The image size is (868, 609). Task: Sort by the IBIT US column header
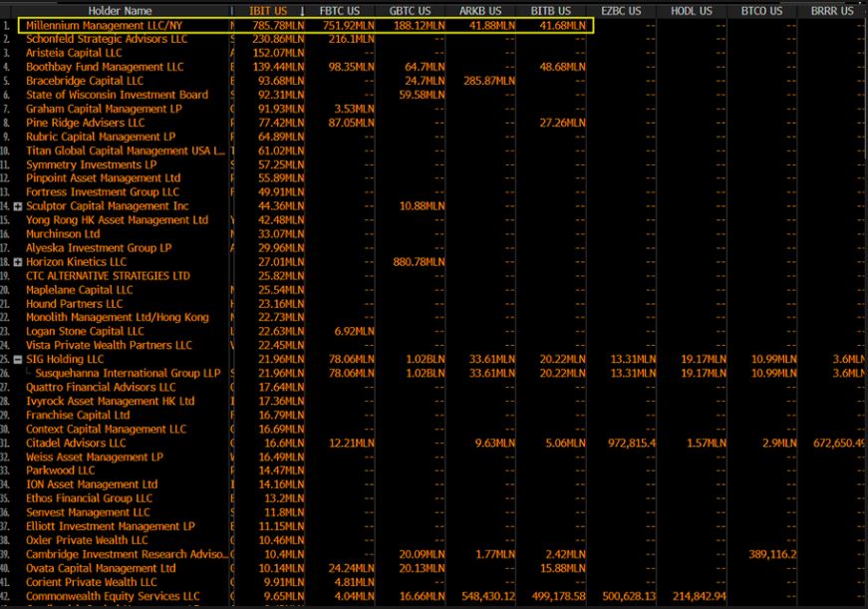[268, 11]
